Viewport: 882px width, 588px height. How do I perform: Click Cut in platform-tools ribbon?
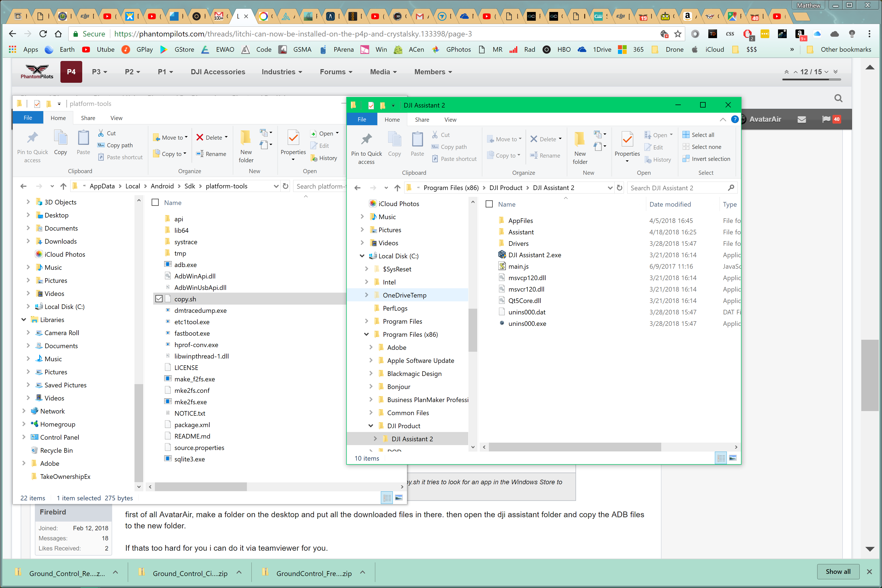(x=106, y=133)
